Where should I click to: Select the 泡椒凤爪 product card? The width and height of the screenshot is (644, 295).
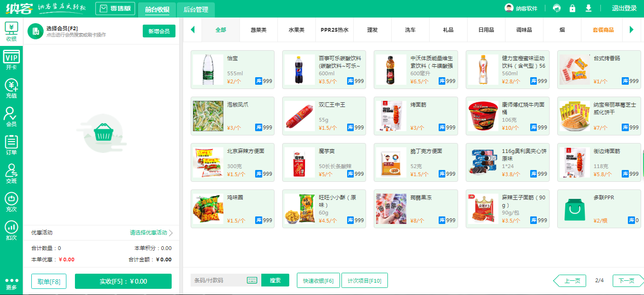[x=232, y=116]
